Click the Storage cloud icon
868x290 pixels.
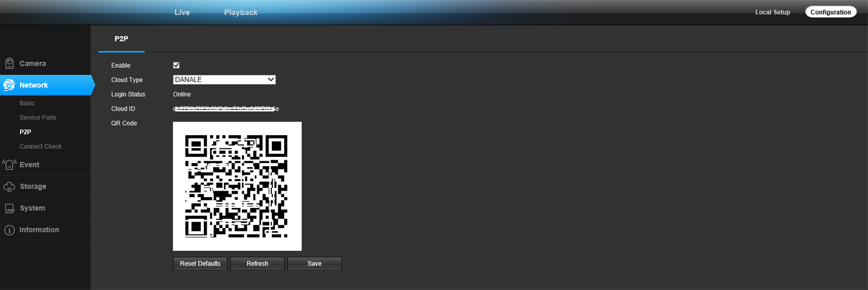(9, 186)
